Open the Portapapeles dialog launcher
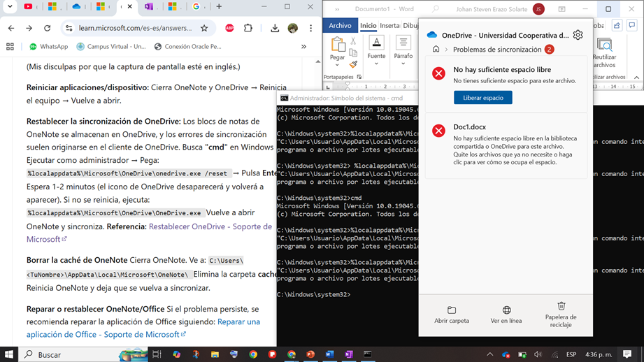 (359, 77)
